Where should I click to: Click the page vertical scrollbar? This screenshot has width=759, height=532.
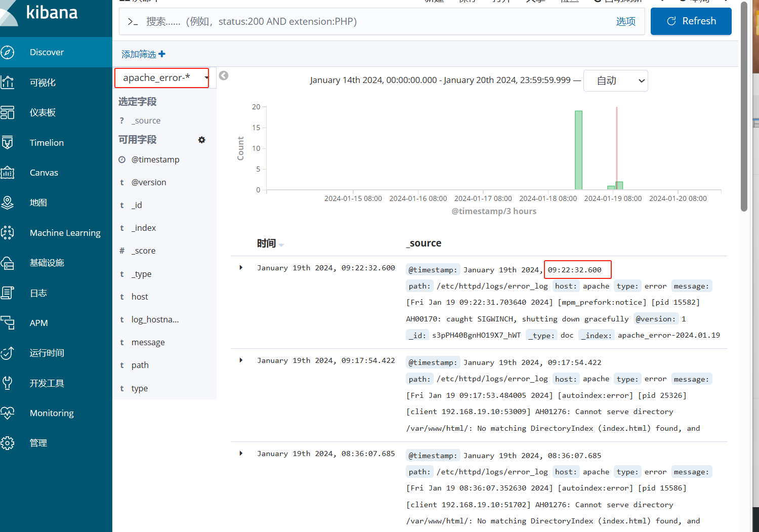744,106
